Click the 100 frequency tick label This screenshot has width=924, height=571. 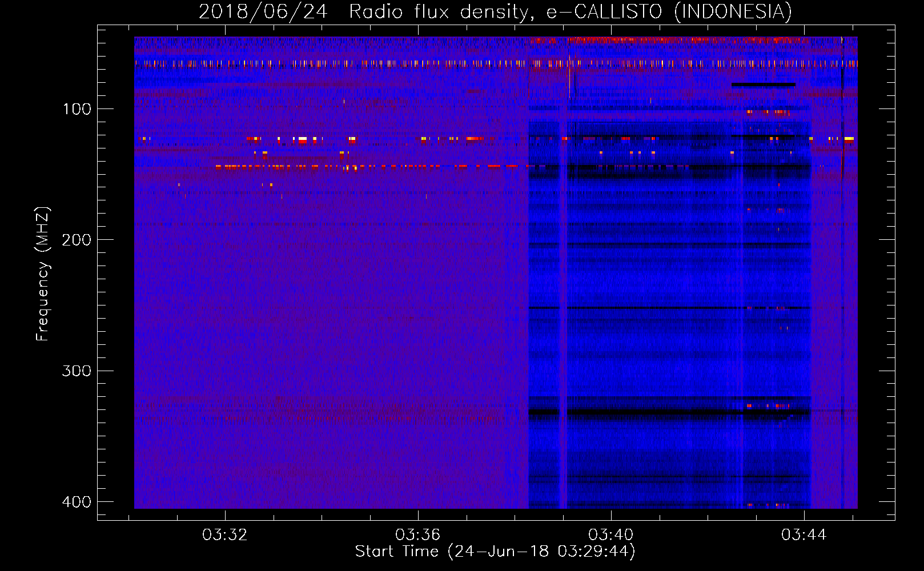click(x=77, y=109)
